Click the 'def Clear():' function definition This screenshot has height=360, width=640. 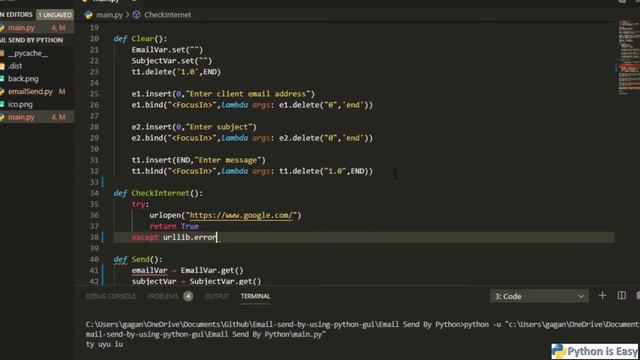click(140, 39)
